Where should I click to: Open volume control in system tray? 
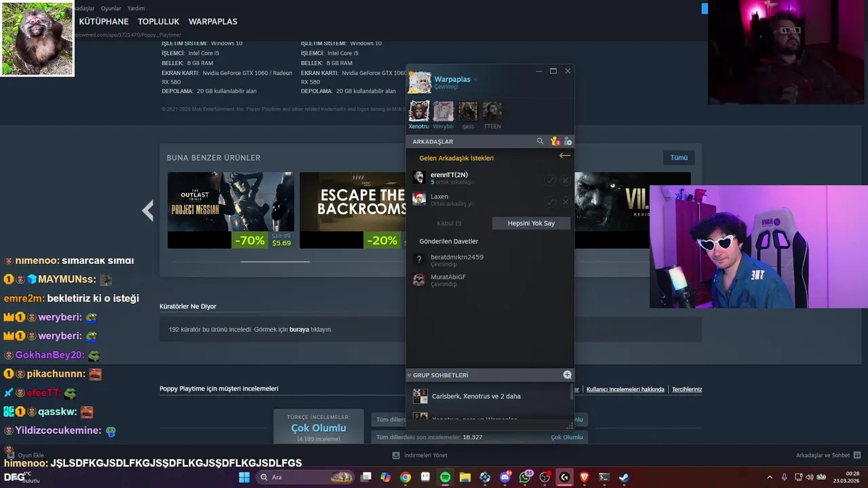[x=809, y=477]
